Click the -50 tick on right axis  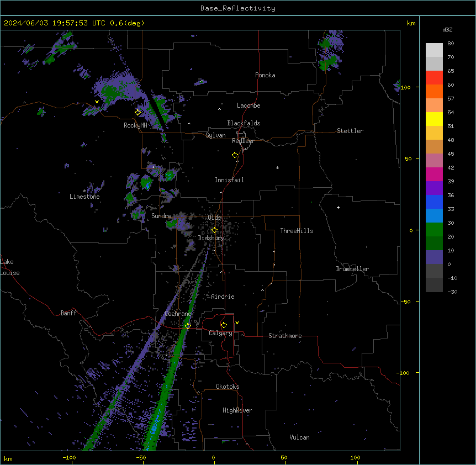(405, 302)
